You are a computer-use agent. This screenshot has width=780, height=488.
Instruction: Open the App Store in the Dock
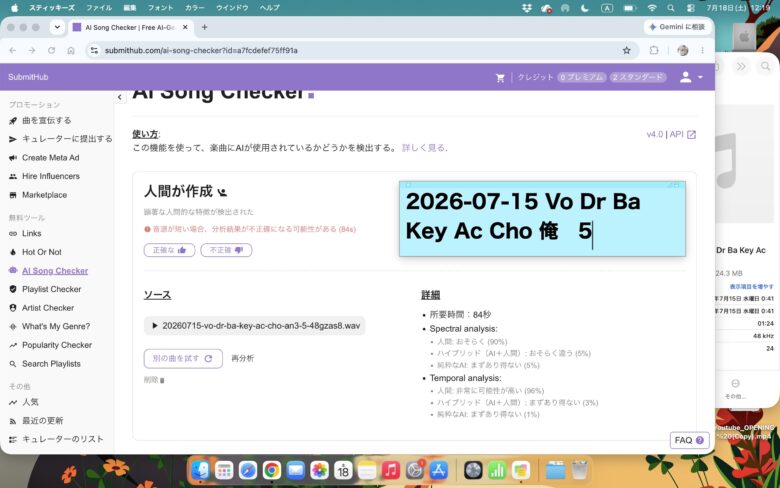(438, 470)
